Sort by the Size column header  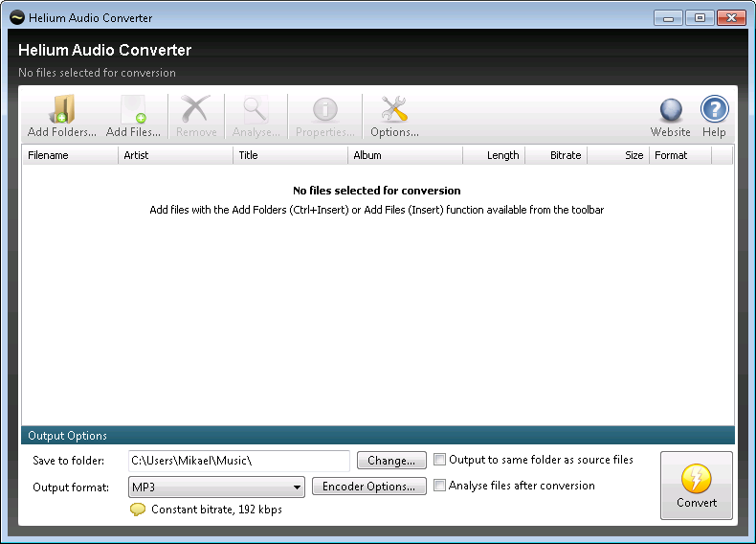pyautogui.click(x=618, y=155)
